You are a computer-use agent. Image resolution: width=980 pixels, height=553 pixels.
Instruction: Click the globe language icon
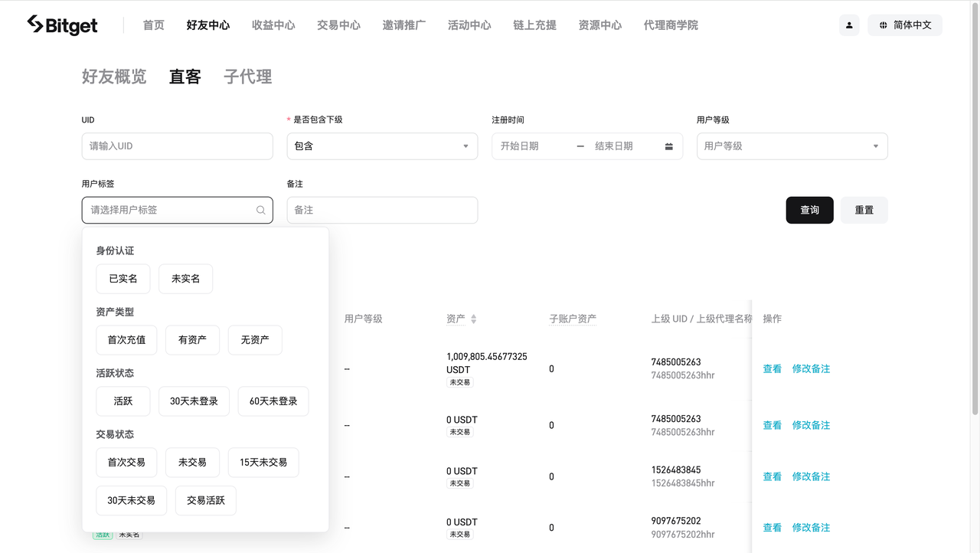tap(883, 25)
